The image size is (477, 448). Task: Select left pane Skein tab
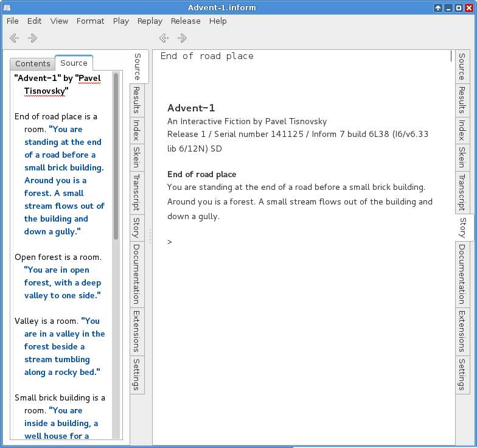(x=136, y=157)
